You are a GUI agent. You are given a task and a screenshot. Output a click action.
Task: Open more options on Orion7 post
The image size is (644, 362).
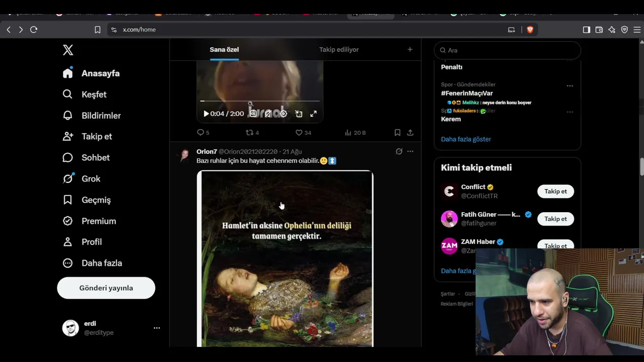pyautogui.click(x=411, y=151)
